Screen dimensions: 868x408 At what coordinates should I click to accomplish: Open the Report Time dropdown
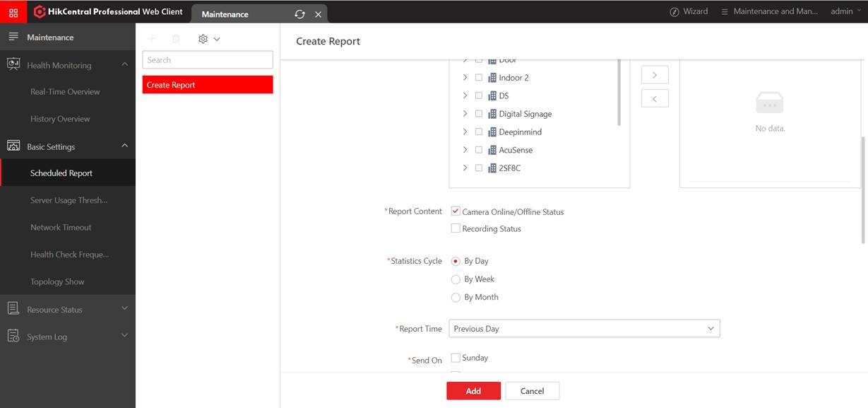coord(584,329)
